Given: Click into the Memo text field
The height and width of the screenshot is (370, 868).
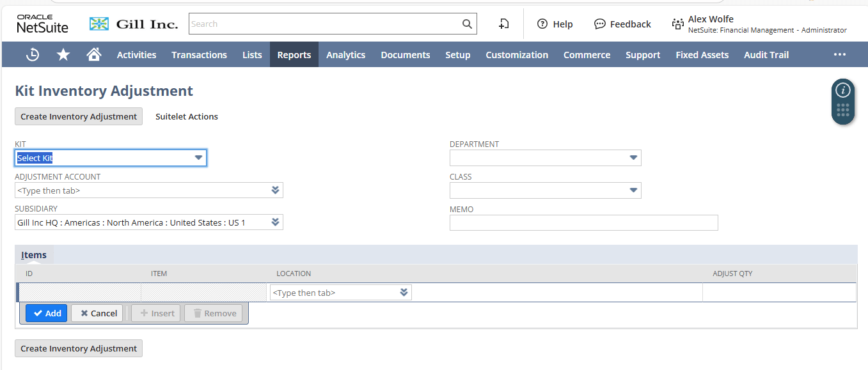Looking at the screenshot, I should point(583,222).
